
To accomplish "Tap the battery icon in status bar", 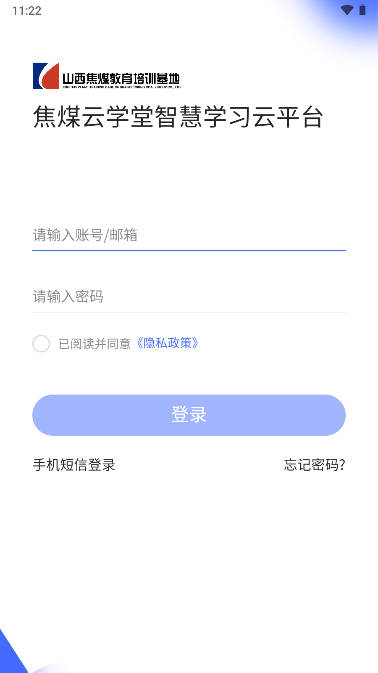I will click(x=363, y=10).
